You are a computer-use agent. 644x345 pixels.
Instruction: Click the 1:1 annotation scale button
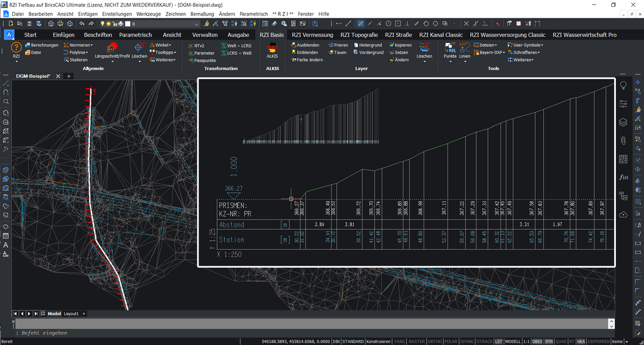tap(526, 342)
